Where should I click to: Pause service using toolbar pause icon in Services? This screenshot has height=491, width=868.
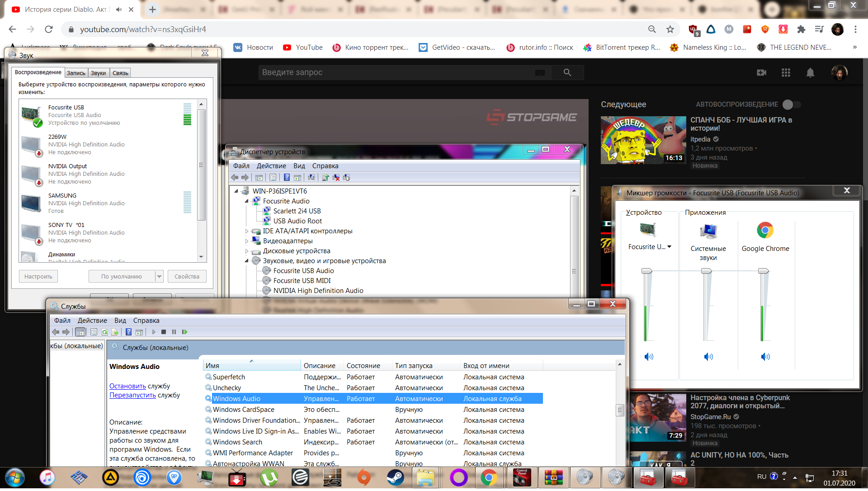coord(174,332)
